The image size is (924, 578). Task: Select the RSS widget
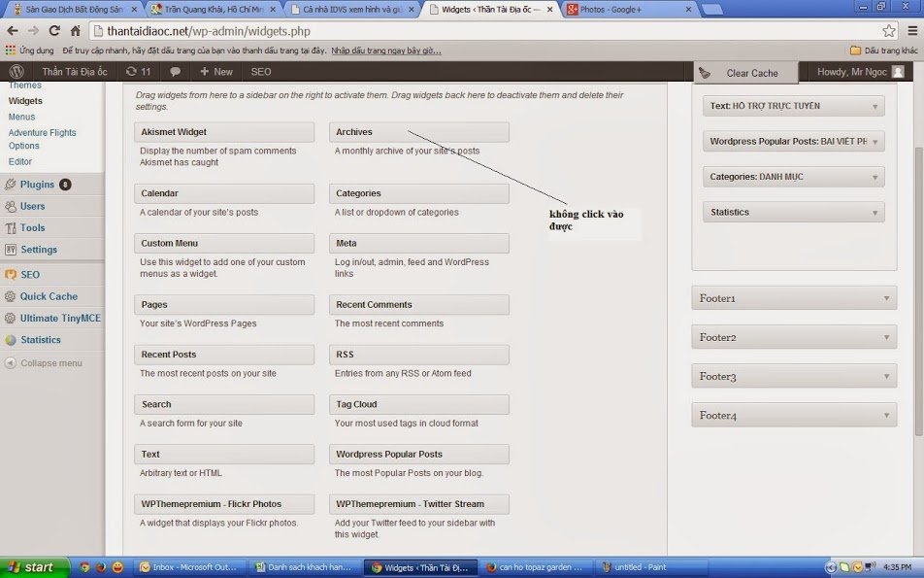pos(419,355)
